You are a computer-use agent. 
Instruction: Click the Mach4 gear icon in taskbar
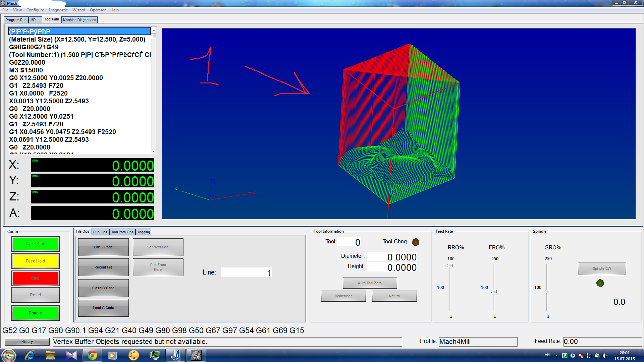pos(196,355)
